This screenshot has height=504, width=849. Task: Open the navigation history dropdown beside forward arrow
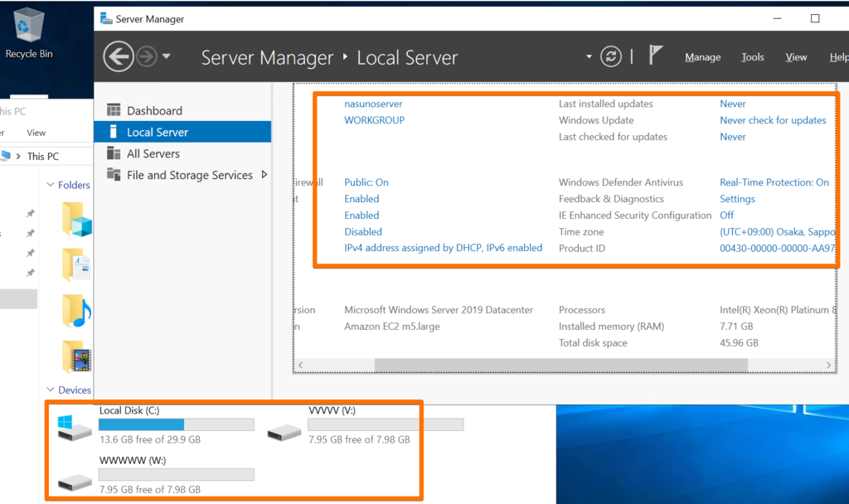point(166,56)
